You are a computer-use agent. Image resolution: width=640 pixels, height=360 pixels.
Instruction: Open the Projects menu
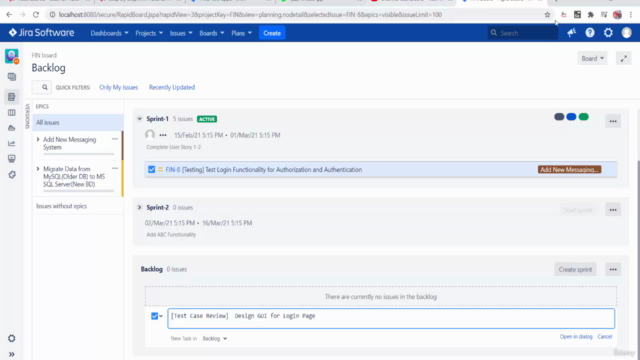click(149, 33)
